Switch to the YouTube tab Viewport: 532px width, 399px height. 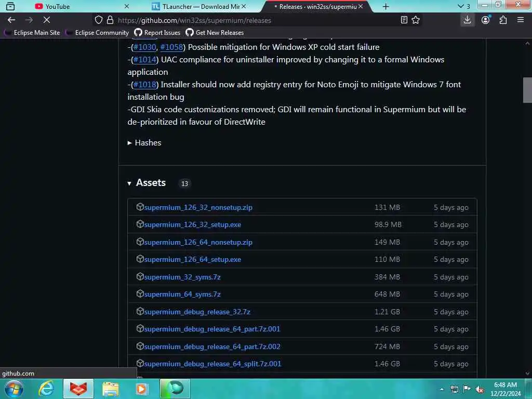point(82,6)
